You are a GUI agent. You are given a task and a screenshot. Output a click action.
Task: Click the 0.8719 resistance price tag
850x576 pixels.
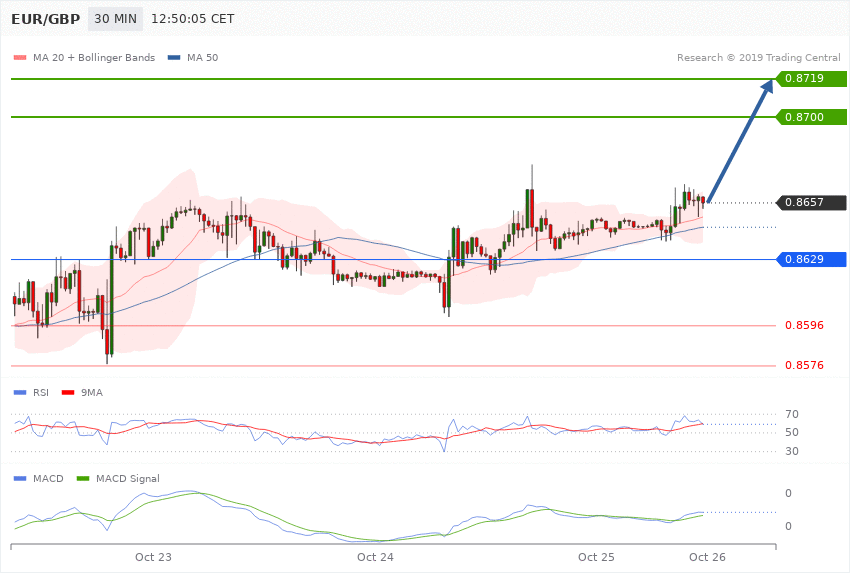point(810,79)
